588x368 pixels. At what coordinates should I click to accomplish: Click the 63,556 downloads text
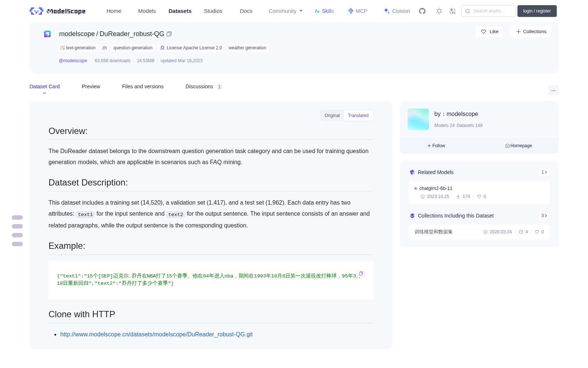point(112,61)
